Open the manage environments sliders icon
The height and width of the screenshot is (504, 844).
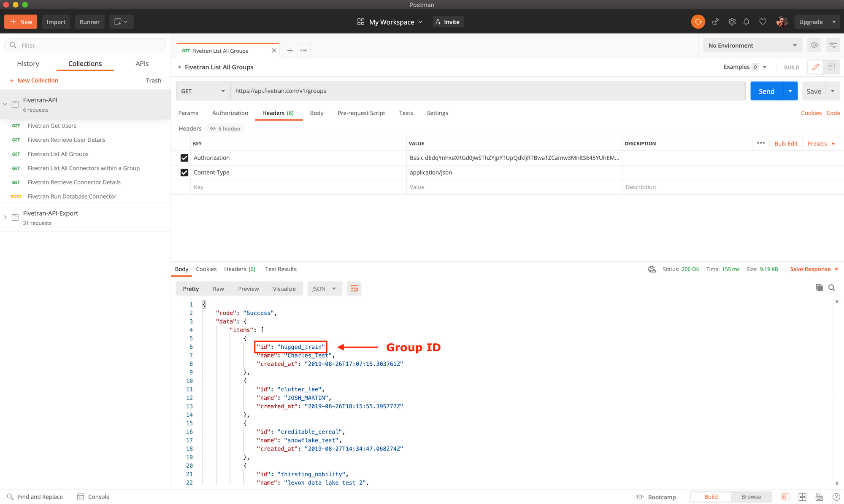coord(833,46)
